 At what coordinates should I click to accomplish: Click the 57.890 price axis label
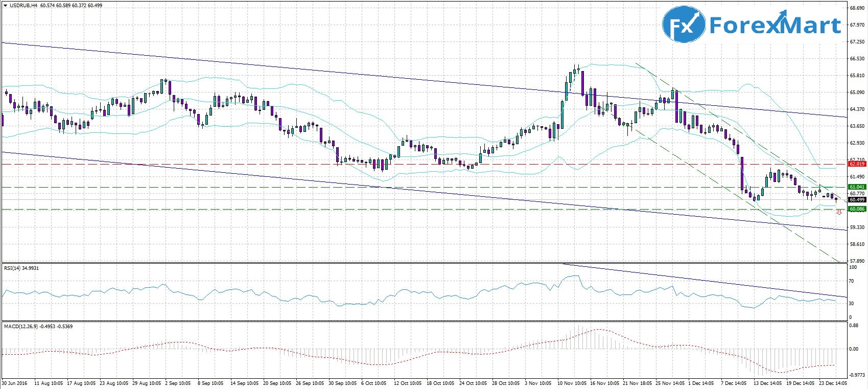(857, 261)
